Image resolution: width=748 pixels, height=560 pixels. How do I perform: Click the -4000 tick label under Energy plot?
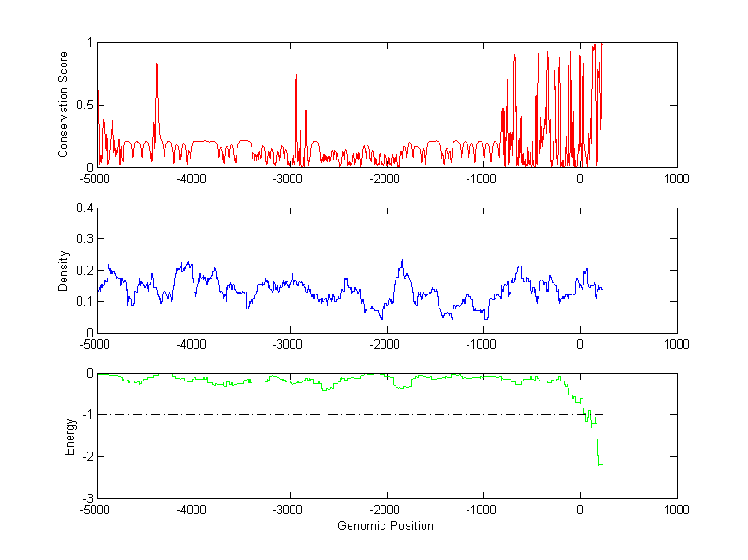coord(194,510)
